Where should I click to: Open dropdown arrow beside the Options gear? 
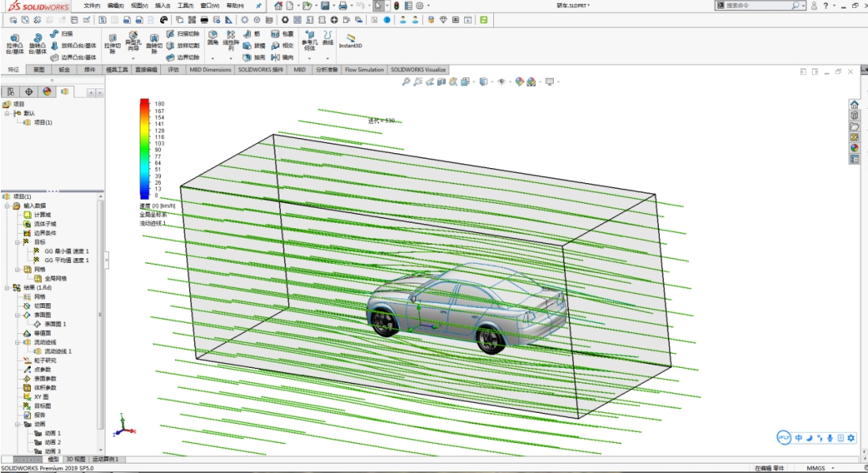click(x=428, y=6)
